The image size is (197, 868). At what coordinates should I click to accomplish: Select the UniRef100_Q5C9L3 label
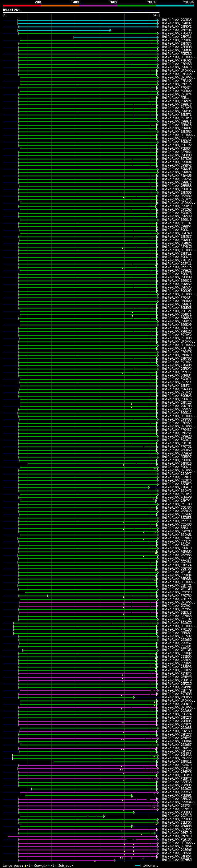tap(176, 836)
